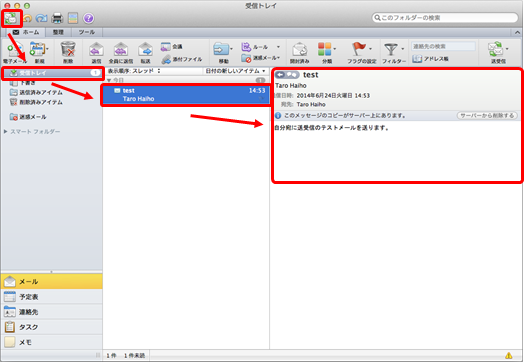Click the ルール rules icon
Image resolution: width=524 pixels, height=362 pixels.
[246, 47]
